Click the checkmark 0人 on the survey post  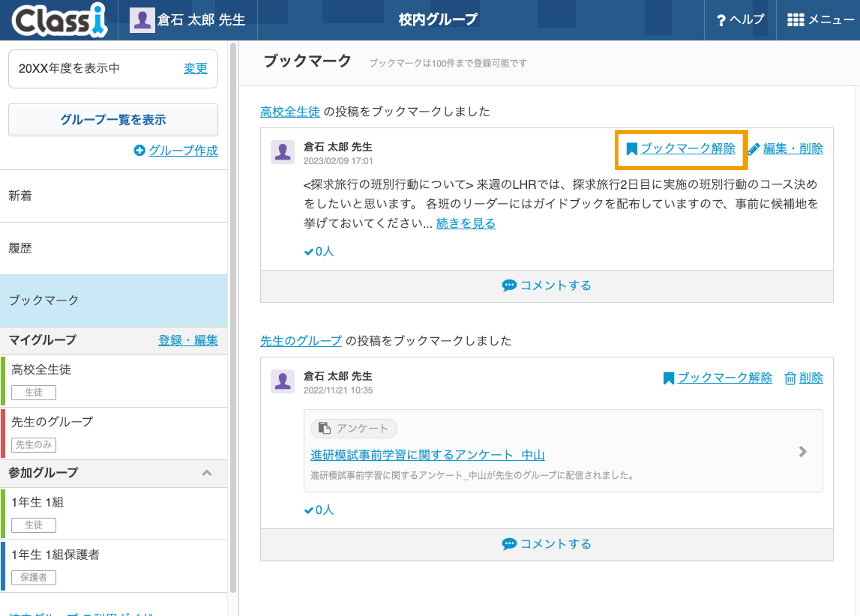[x=319, y=510]
